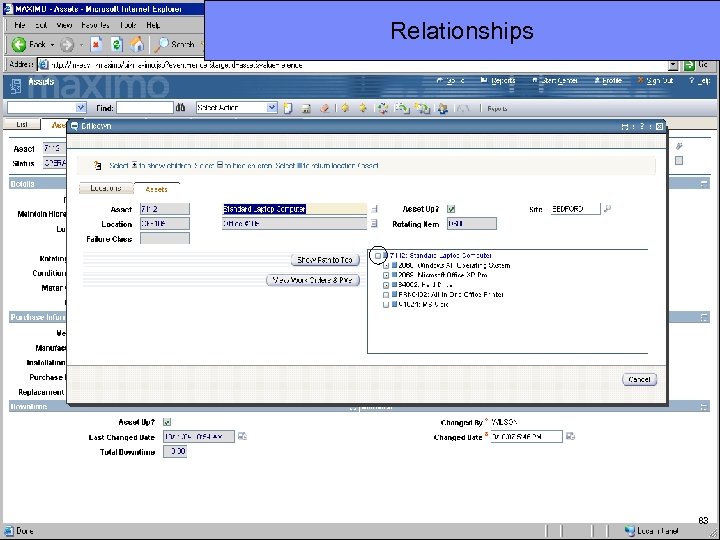
Task: Click the New Asset record toolbar icon
Action: click(288, 108)
